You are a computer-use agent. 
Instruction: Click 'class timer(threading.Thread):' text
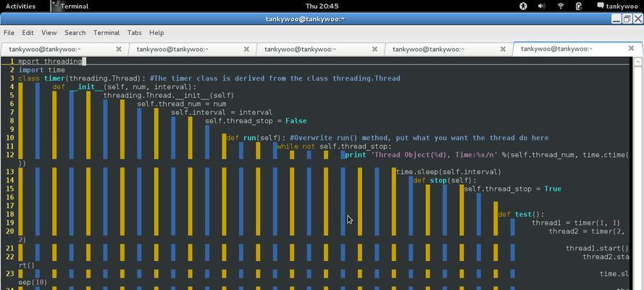(82, 78)
